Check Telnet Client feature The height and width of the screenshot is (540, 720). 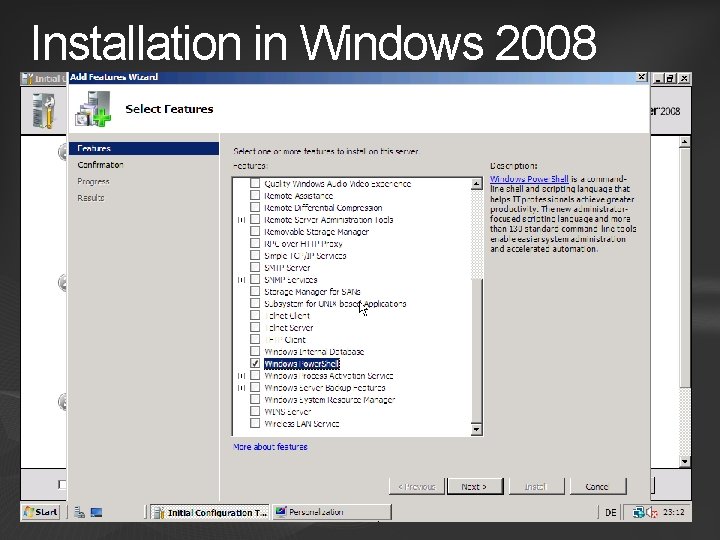[255, 315]
